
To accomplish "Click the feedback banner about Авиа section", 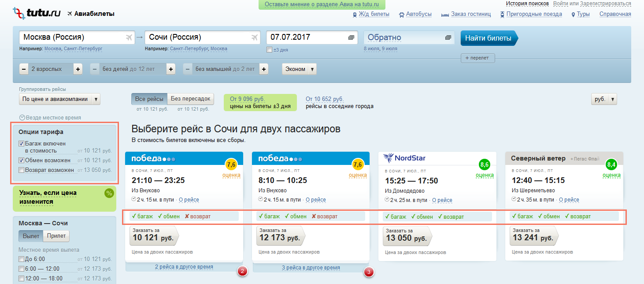I will point(322,4).
